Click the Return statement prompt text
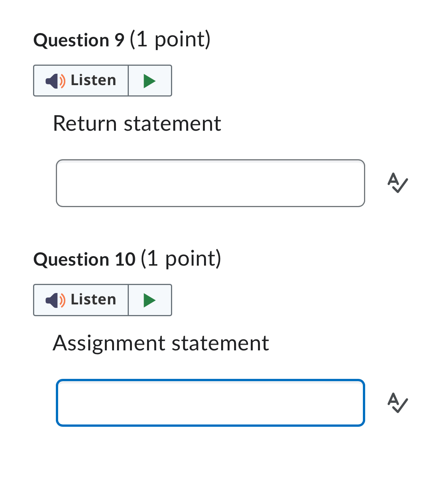 pos(138,123)
